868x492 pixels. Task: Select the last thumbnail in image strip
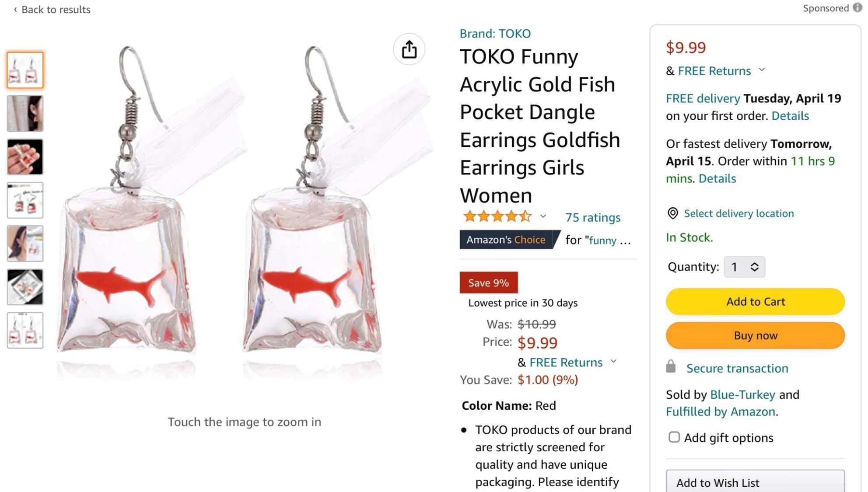25,330
